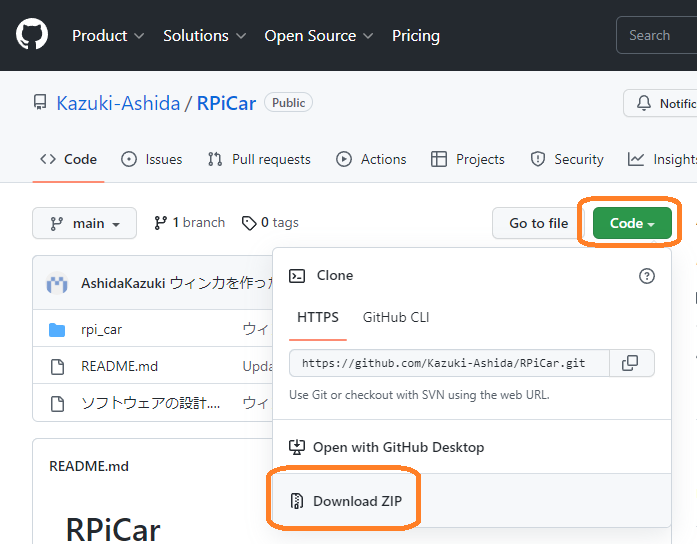This screenshot has width=697, height=544.
Task: Focus the Search field
Action: coord(657,35)
